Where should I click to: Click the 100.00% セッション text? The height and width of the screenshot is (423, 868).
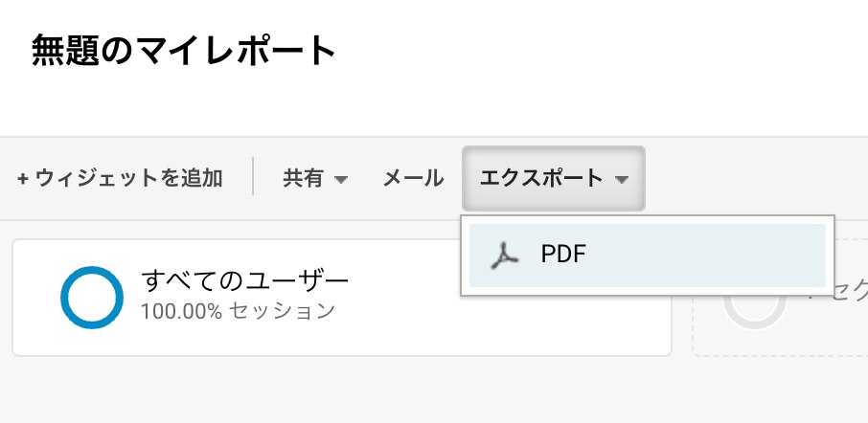pos(238,311)
